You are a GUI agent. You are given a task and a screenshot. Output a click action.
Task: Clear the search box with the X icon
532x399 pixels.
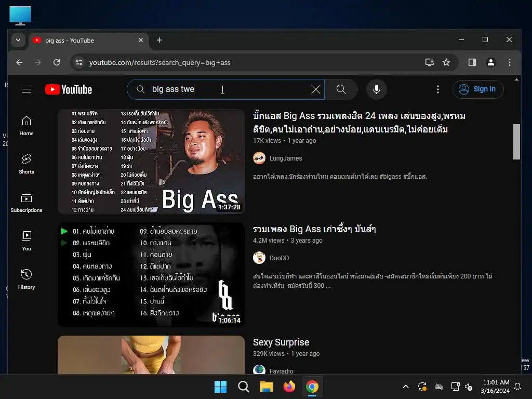(x=315, y=89)
